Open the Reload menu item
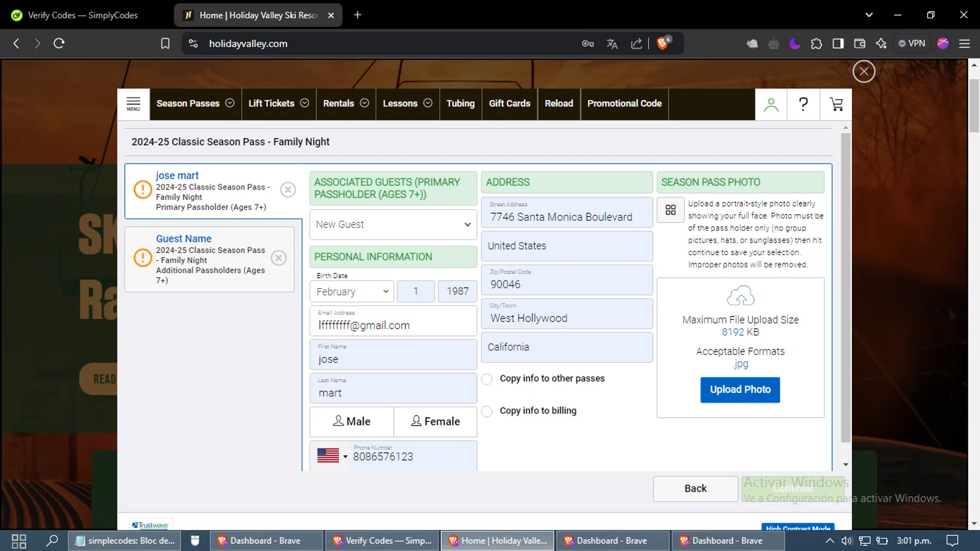The image size is (980, 551). 559,104
